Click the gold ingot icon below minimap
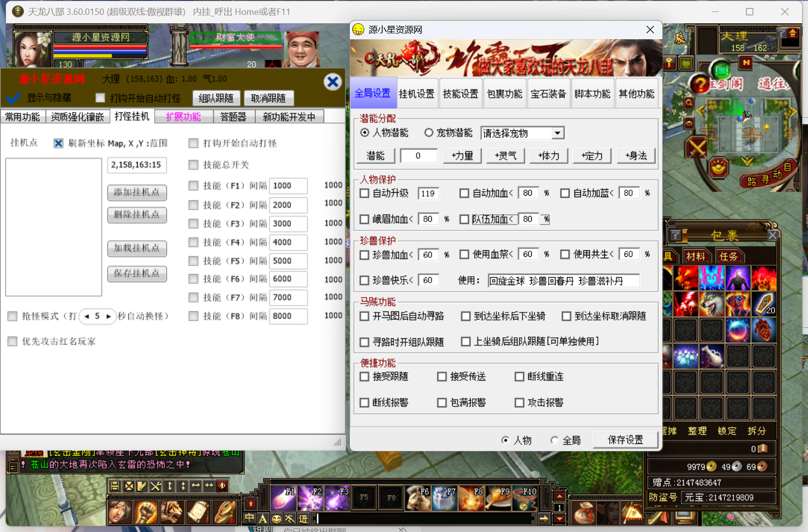The height and width of the screenshot is (532, 808). coord(718,167)
